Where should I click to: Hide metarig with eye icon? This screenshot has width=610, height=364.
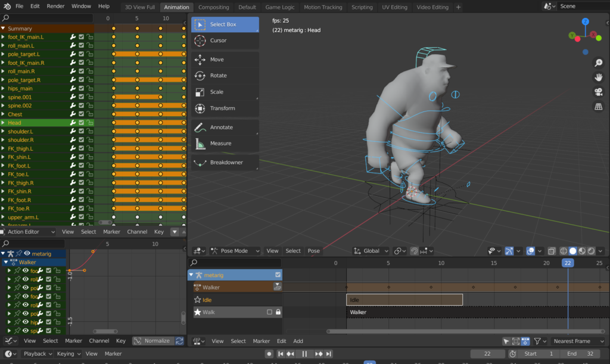27,253
